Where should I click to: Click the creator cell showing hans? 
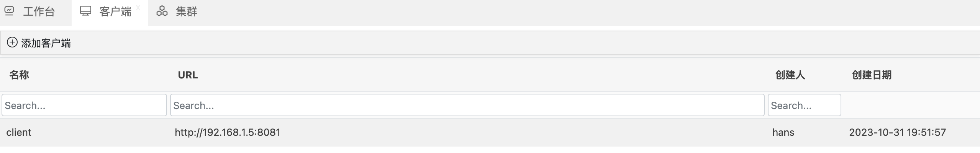pyautogui.click(x=783, y=132)
